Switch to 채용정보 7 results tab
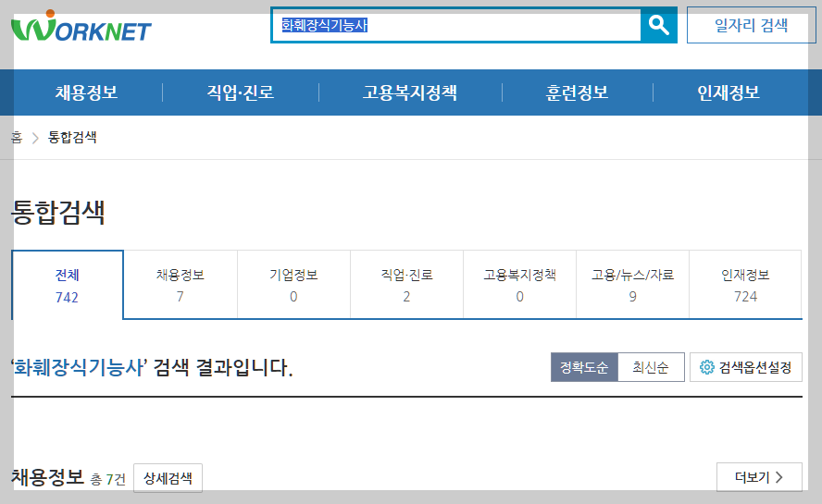The height and width of the screenshot is (504, 822). (181, 285)
